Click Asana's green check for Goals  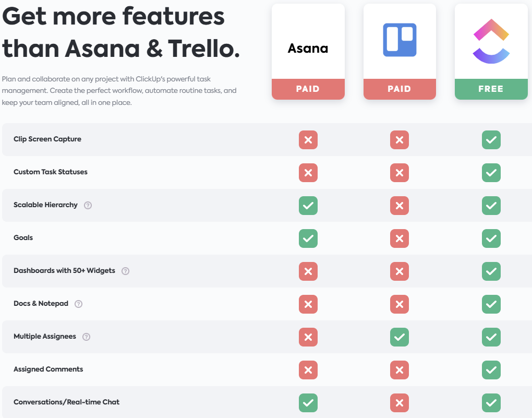(x=308, y=238)
